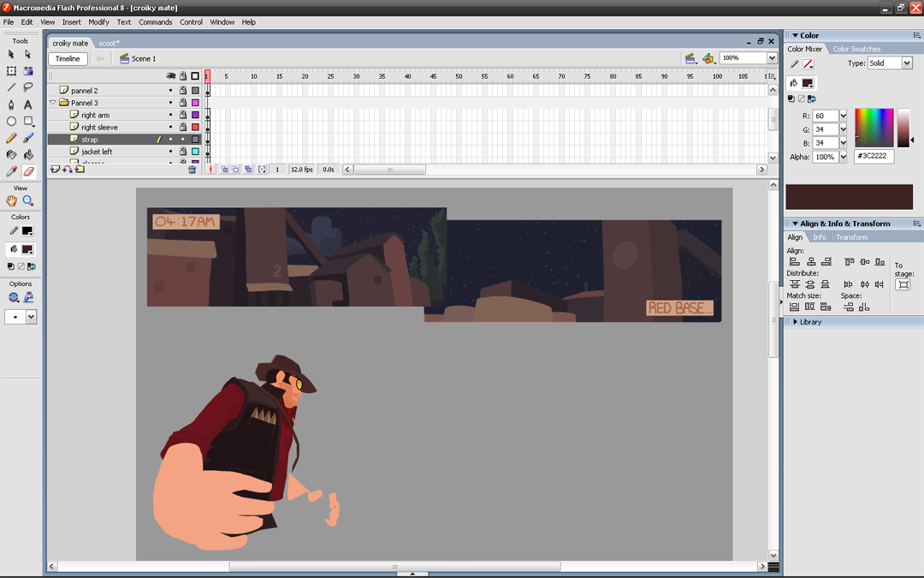
Task: Activate the Lasso tool
Action: coord(28,87)
